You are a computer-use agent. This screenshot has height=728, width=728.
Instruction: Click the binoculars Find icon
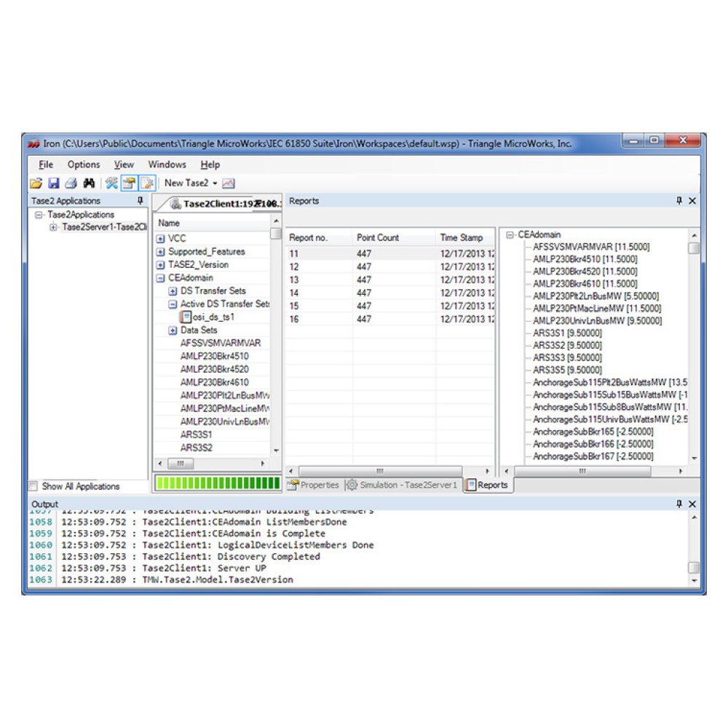[x=89, y=183]
